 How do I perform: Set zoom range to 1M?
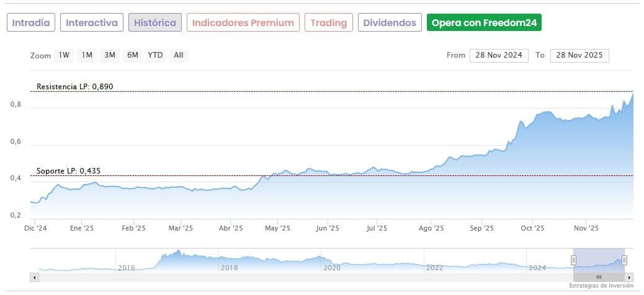click(x=87, y=55)
